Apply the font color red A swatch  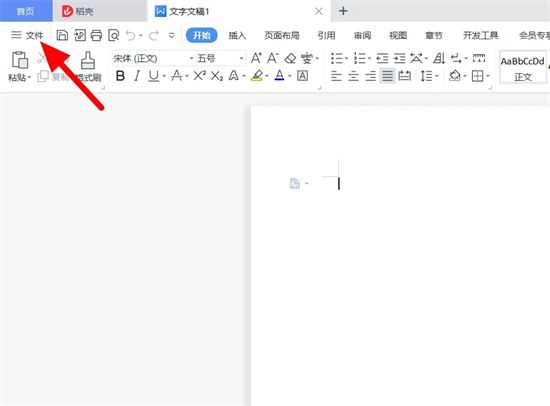(x=279, y=75)
